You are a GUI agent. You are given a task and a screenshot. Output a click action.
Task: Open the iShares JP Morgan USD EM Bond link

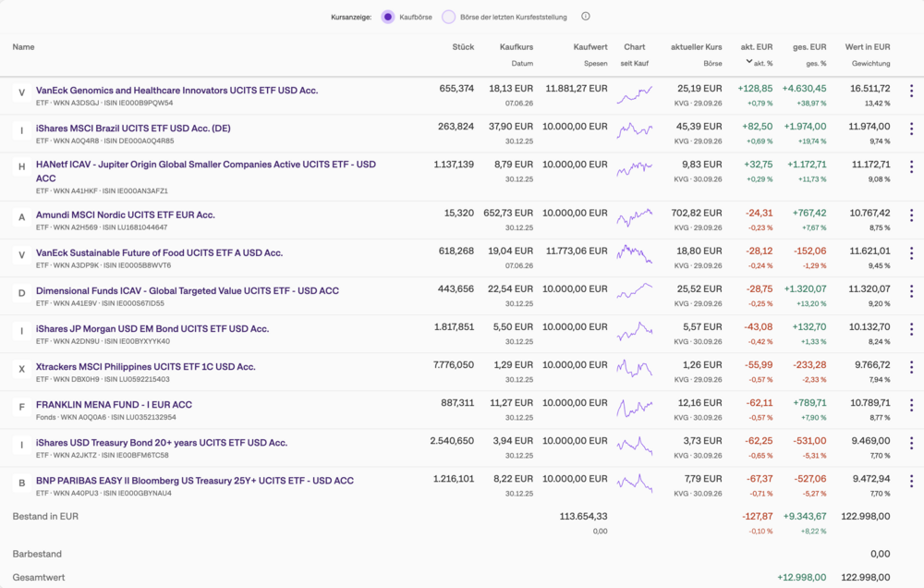click(152, 329)
